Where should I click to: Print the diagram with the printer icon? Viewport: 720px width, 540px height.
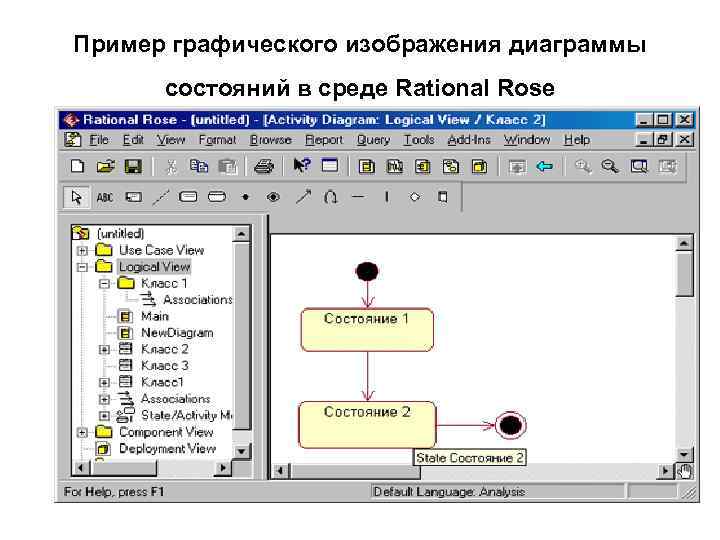[264, 166]
